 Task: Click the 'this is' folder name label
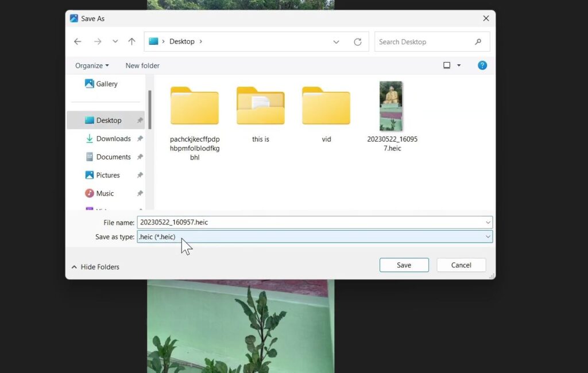[x=261, y=139]
